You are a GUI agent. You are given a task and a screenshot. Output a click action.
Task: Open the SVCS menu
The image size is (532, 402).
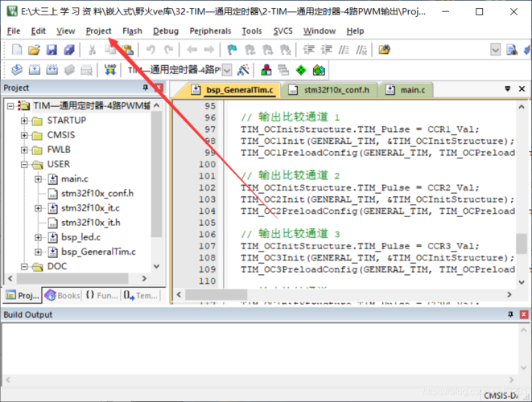point(283,31)
